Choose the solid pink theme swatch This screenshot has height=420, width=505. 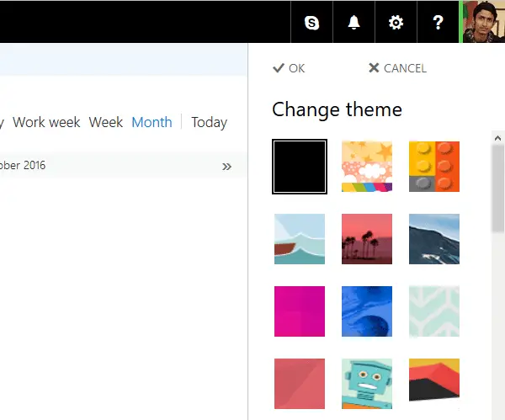[300, 311]
